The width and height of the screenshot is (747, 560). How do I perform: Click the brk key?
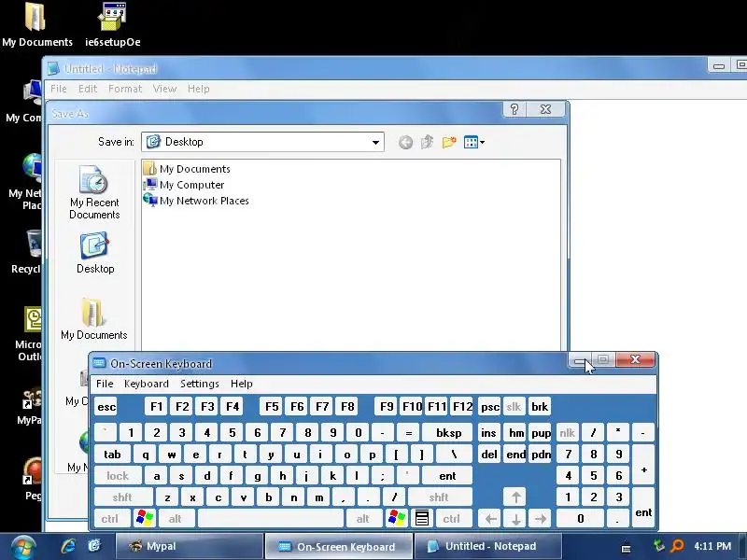(540, 407)
